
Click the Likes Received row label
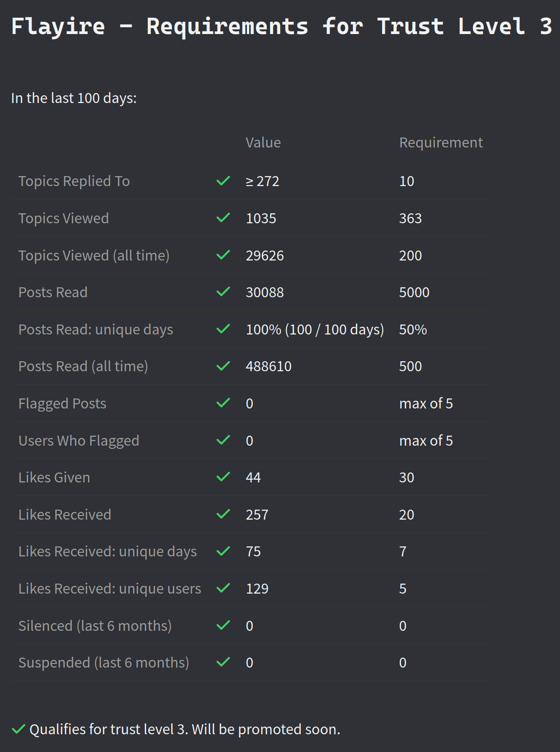coord(64,515)
